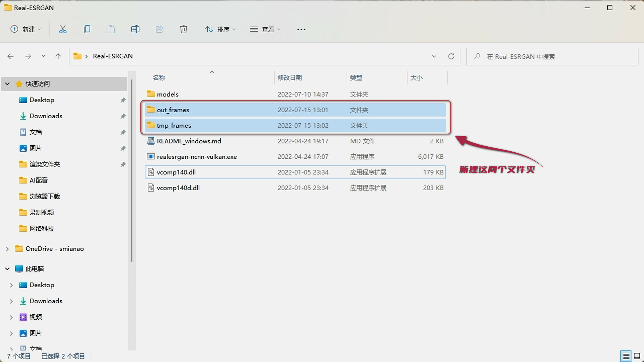Image resolution: width=644 pixels, height=362 pixels.
Task: Click the Real-ESRGAN breadcrumb segment
Action: pyautogui.click(x=113, y=56)
